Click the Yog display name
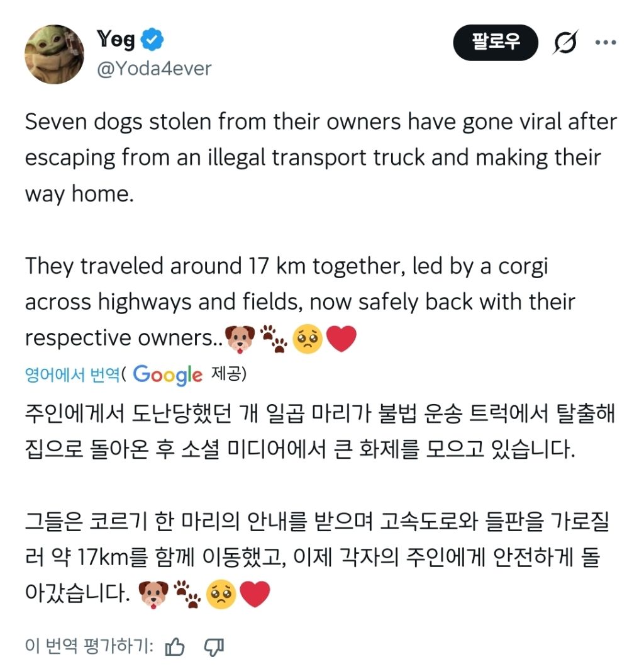Image resolution: width=644 pixels, height=669 pixels. coord(116,40)
